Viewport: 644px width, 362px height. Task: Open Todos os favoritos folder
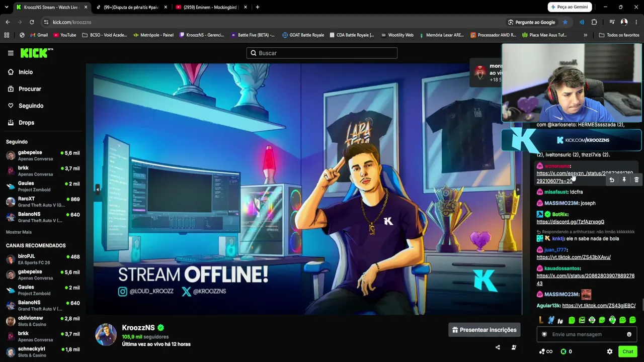coord(619,35)
